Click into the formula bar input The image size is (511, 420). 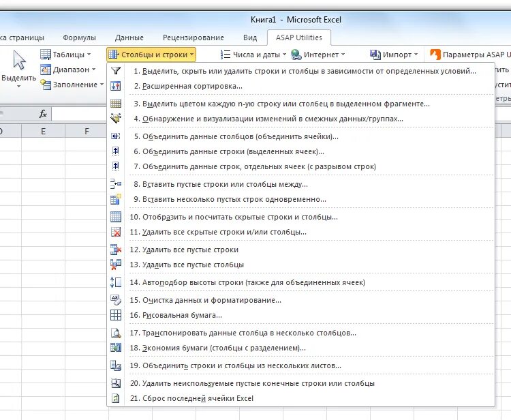79,113
